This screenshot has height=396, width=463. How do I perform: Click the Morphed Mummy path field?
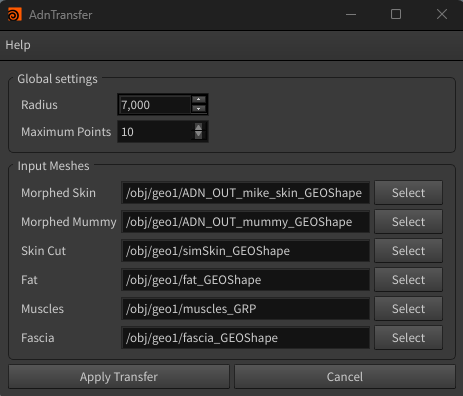[245, 222]
